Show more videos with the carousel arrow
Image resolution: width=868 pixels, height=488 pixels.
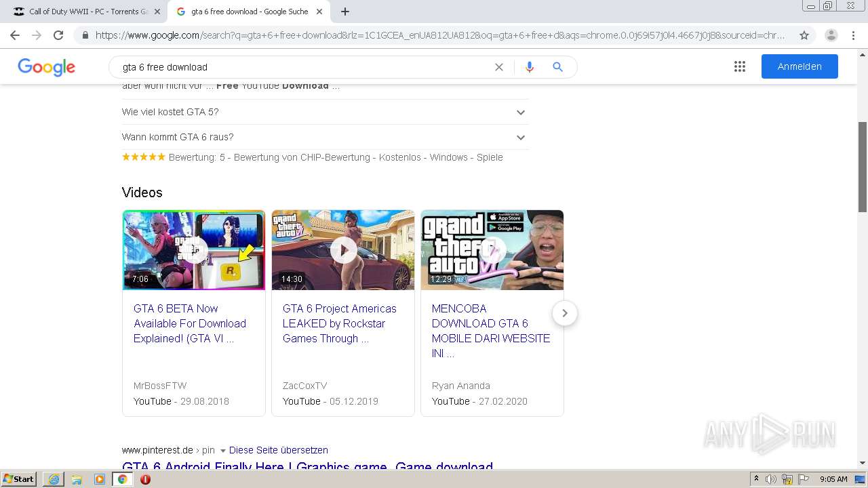(564, 313)
